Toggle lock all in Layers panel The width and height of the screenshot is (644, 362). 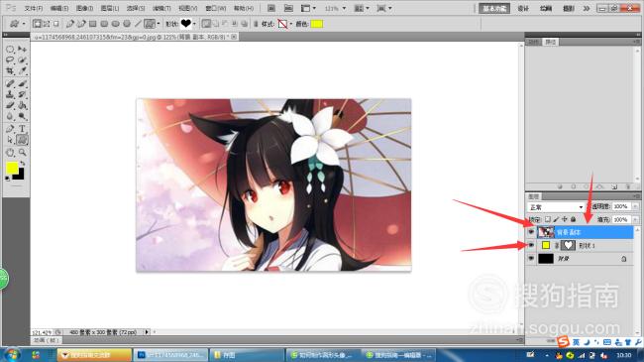(574, 219)
